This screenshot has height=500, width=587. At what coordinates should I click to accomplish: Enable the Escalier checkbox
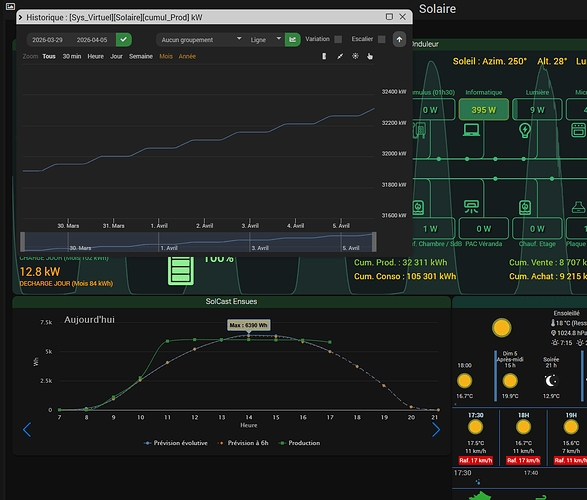coord(381,39)
